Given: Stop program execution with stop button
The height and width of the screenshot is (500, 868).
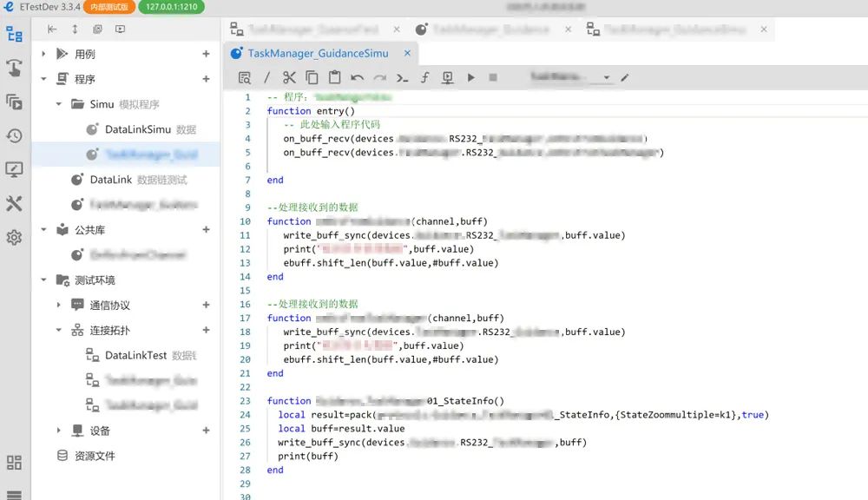Looking at the screenshot, I should pyautogui.click(x=493, y=77).
